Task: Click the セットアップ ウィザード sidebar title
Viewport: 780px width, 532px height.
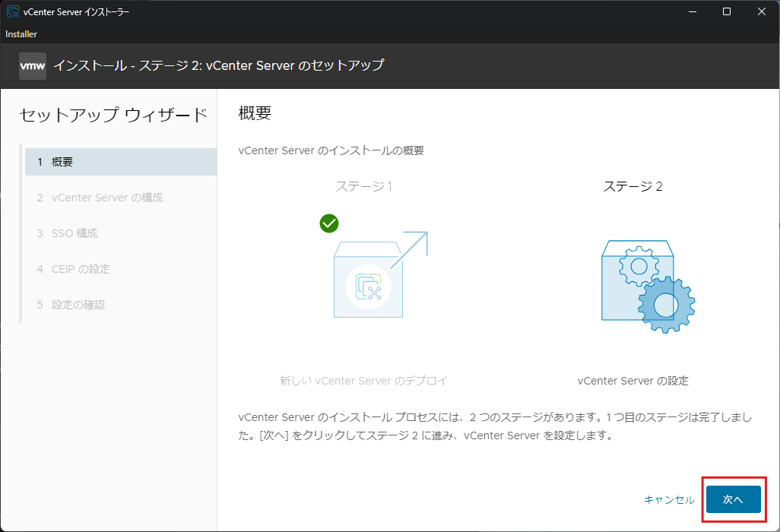Action: pyautogui.click(x=113, y=115)
